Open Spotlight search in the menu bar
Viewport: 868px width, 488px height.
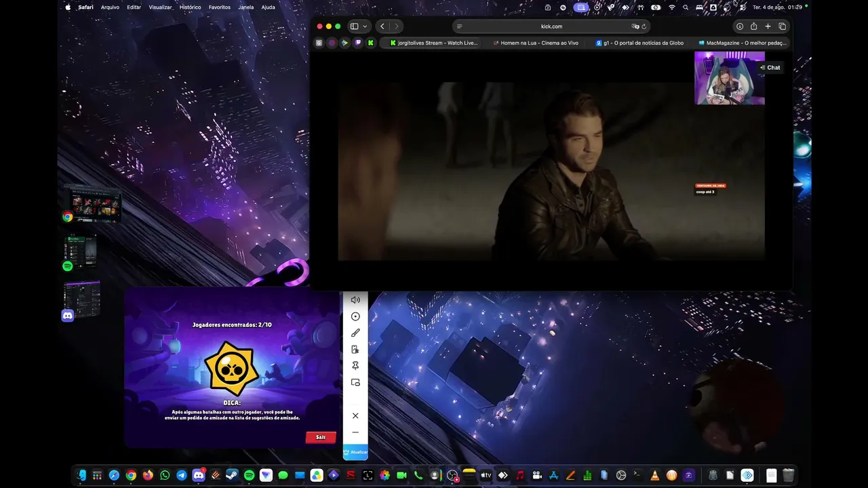click(686, 7)
